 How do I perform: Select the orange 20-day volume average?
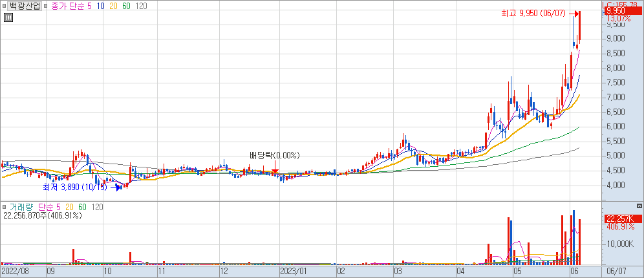70,207
